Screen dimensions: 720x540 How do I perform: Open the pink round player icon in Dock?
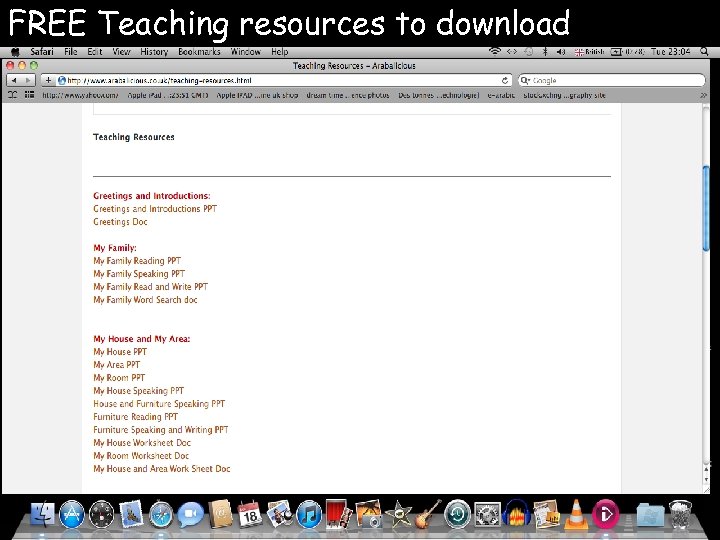point(605,514)
